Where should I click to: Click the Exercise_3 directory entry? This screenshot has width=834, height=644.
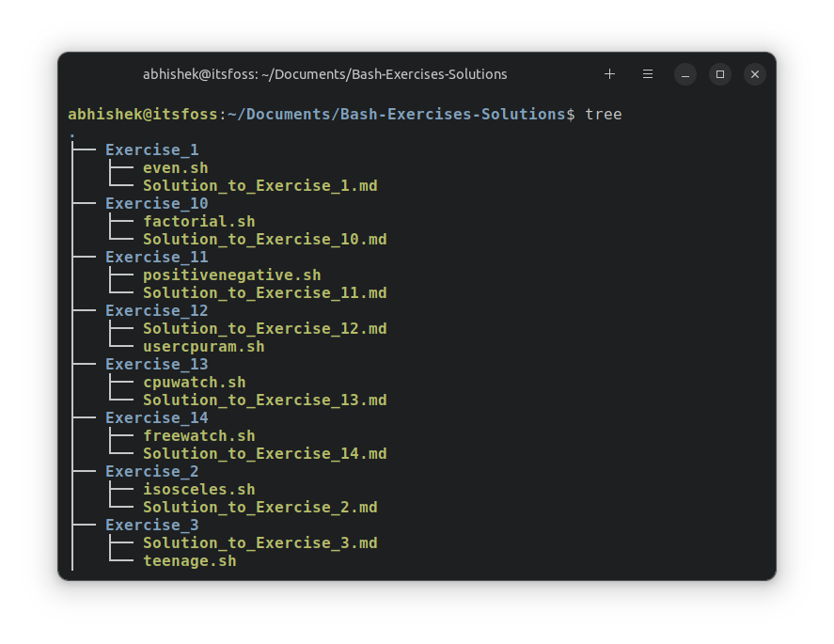coord(151,525)
